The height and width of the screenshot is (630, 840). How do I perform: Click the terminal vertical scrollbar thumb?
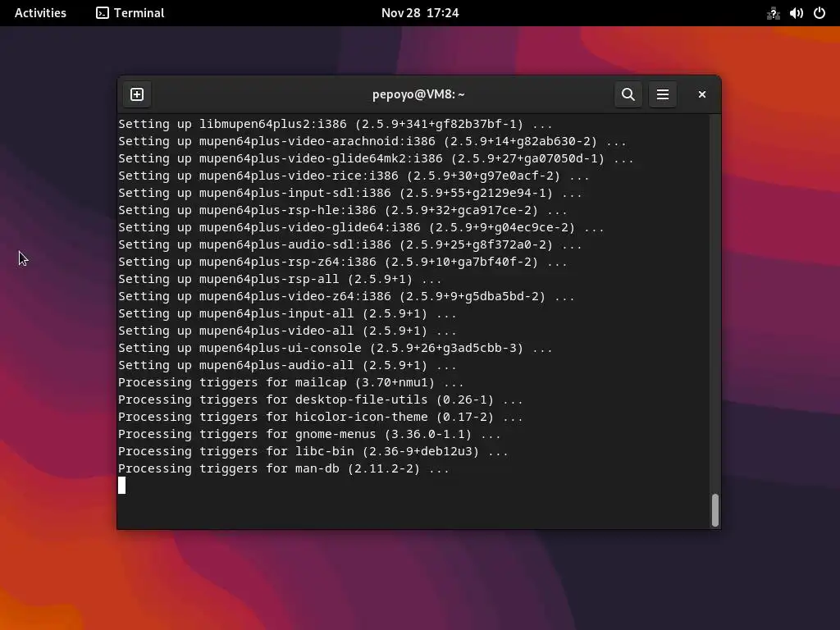(714, 510)
